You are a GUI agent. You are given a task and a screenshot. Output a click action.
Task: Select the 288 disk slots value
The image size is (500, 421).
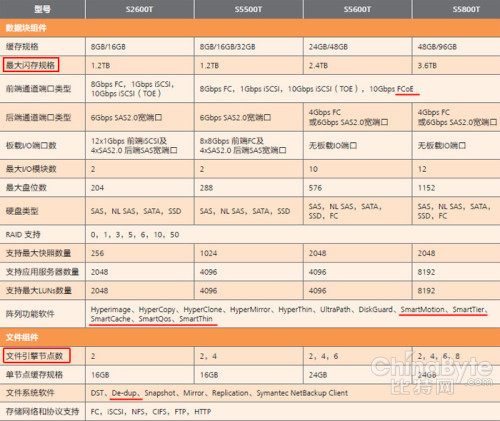tap(206, 188)
